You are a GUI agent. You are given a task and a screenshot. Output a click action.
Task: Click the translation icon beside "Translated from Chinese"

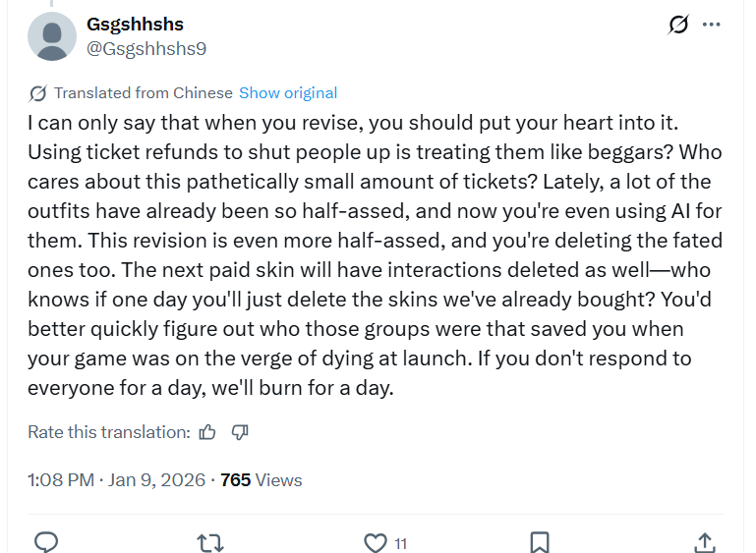pyautogui.click(x=37, y=93)
